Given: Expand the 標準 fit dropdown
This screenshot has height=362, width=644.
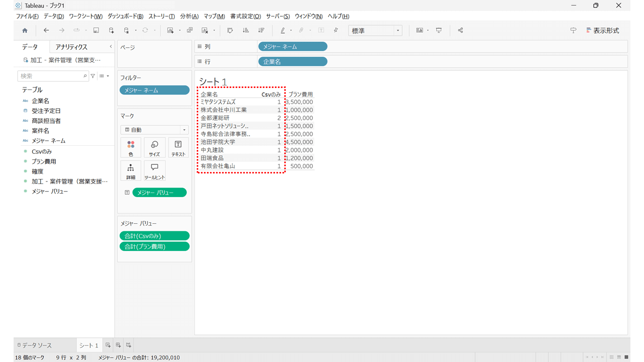Looking at the screenshot, I should click(x=375, y=31).
